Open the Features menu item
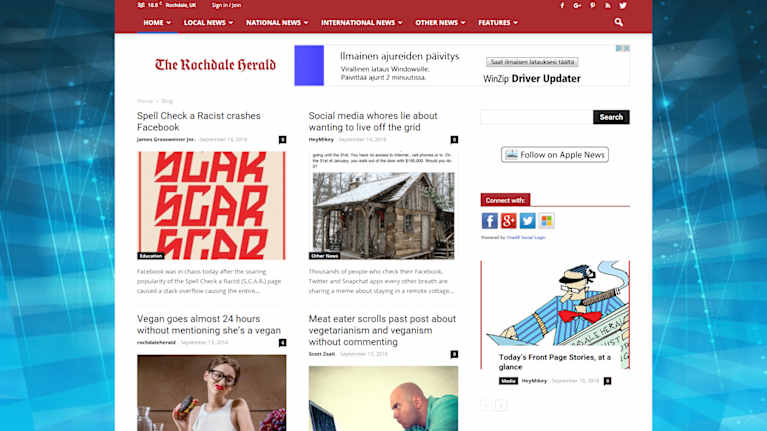The image size is (767, 431). pos(497,22)
